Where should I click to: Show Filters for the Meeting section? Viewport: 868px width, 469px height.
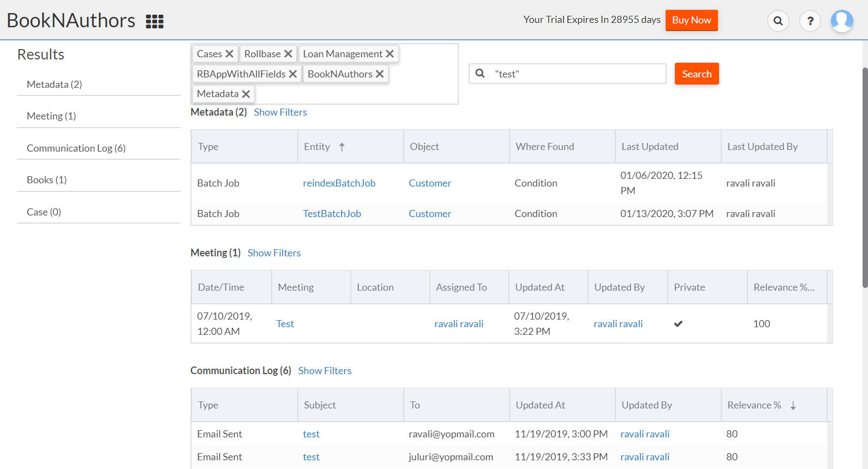(x=274, y=253)
